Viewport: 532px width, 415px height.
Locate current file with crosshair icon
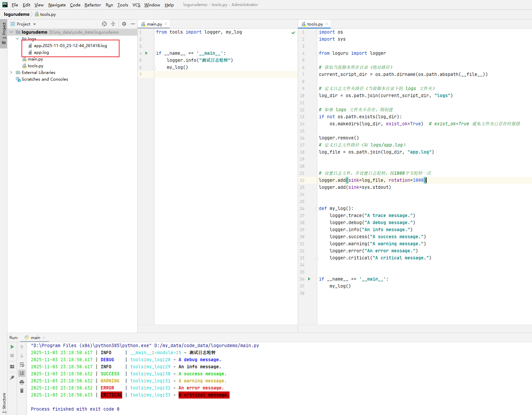point(104,24)
